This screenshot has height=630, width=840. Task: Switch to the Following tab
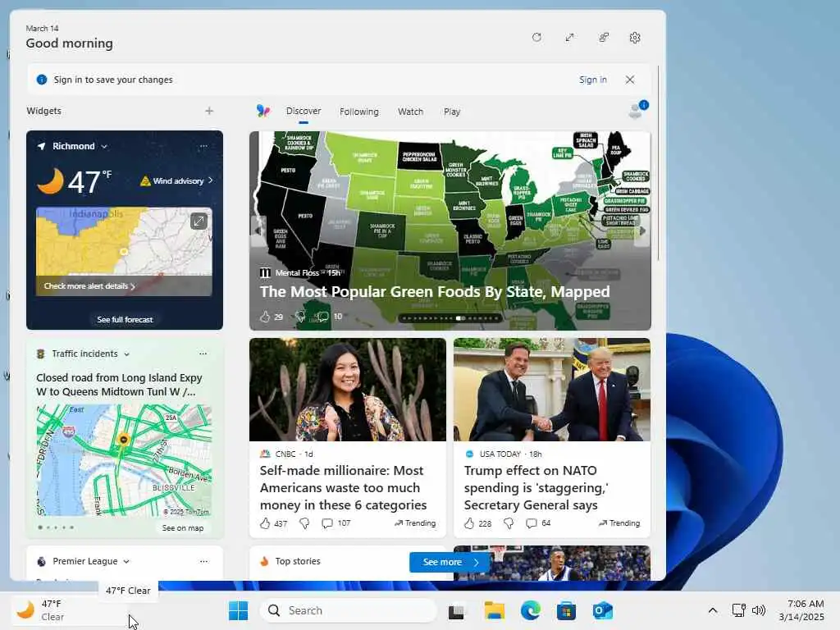[x=359, y=112]
